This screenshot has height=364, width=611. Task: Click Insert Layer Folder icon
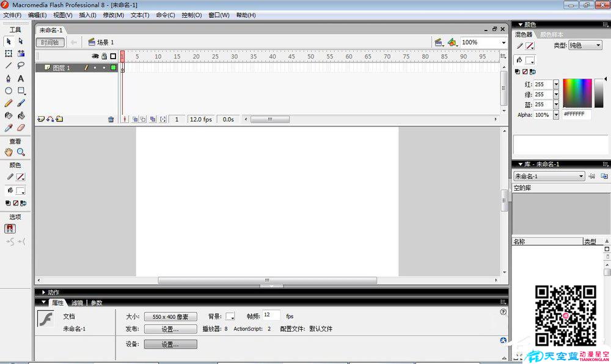(x=59, y=119)
